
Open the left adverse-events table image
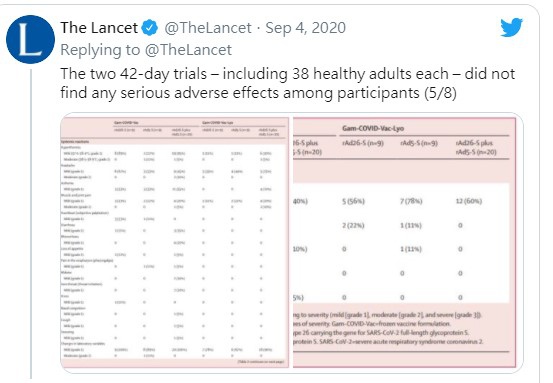[175, 242]
